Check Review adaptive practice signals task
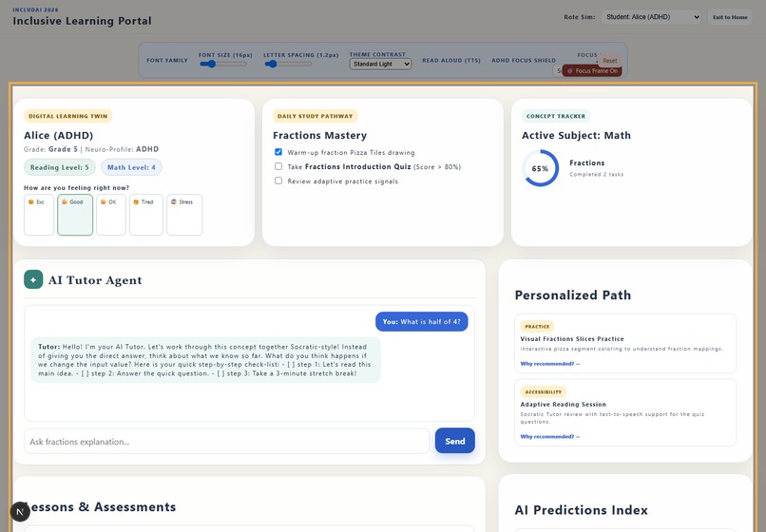 click(x=278, y=180)
